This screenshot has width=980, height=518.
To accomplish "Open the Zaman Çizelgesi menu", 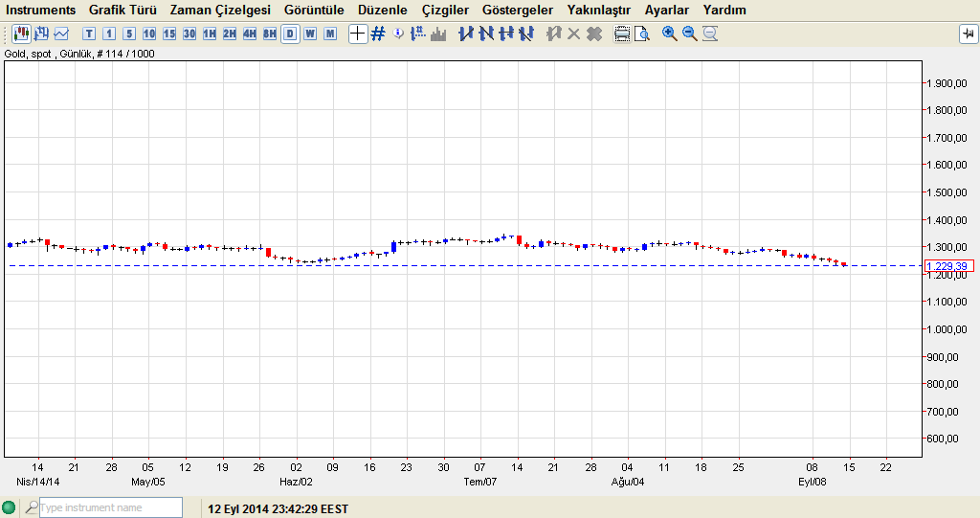I will point(220,10).
